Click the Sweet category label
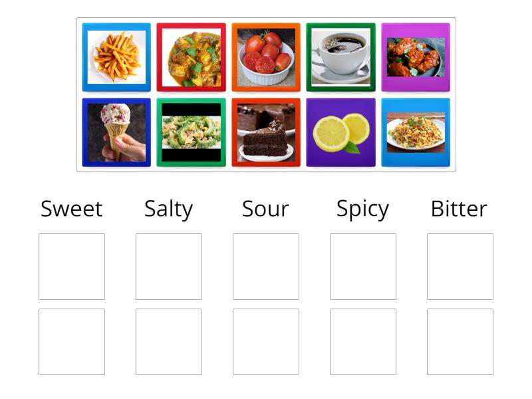This screenshot has width=532, height=399. tap(71, 209)
